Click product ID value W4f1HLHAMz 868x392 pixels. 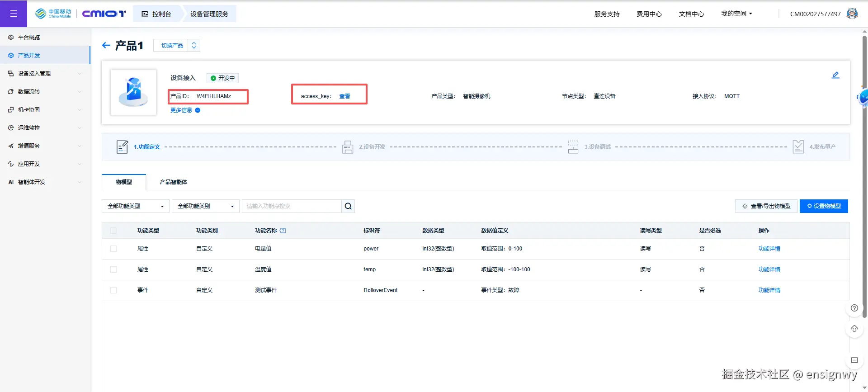pos(214,96)
